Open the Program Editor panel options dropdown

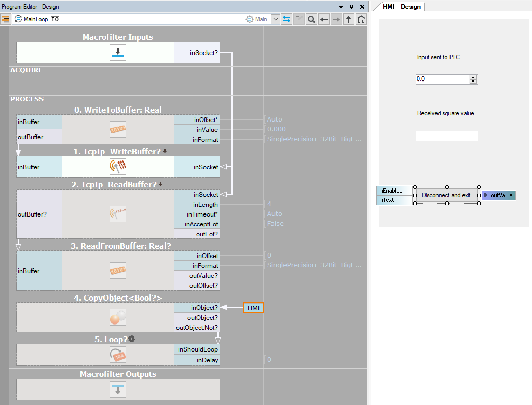click(341, 7)
